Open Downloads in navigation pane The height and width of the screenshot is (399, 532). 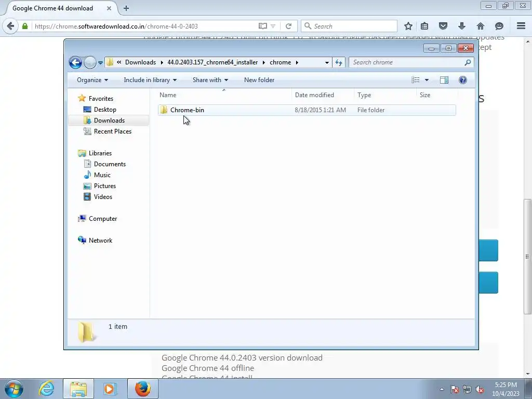[109, 121]
